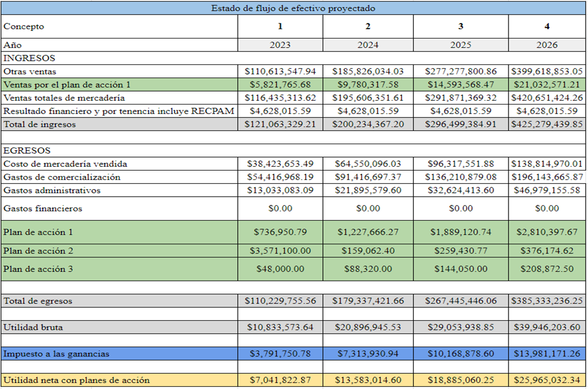
Task: Select 'Plan de acción 1' expense $736,950.79
Action: point(280,232)
